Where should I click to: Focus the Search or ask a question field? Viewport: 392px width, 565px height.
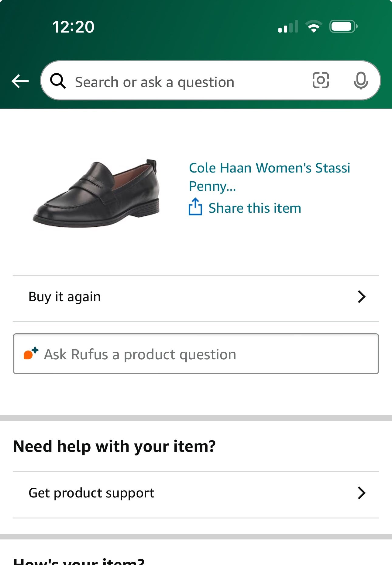point(182,82)
